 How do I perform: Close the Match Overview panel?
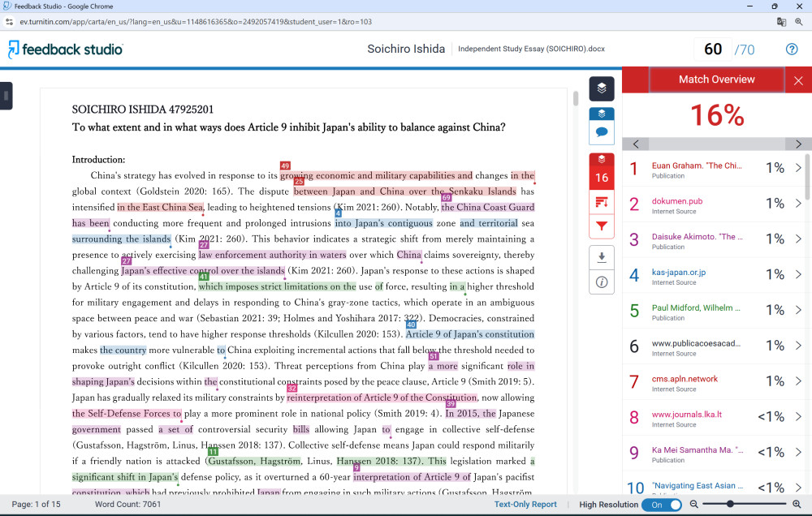point(798,80)
